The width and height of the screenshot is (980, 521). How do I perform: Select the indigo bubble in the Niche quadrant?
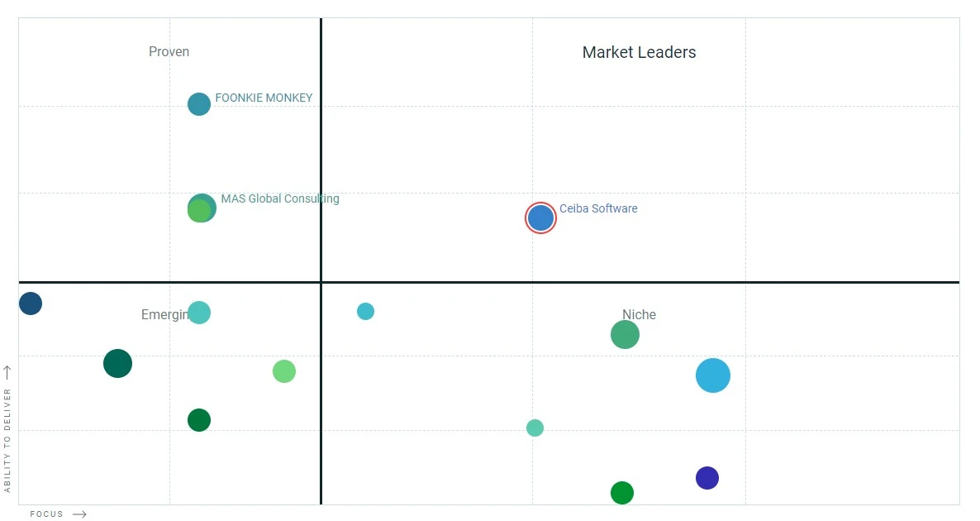(x=706, y=478)
